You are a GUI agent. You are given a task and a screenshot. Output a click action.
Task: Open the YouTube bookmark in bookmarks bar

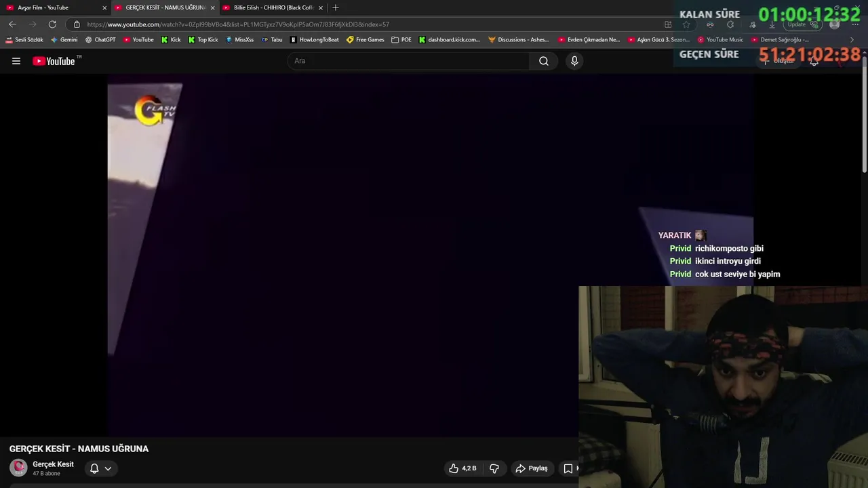138,40
